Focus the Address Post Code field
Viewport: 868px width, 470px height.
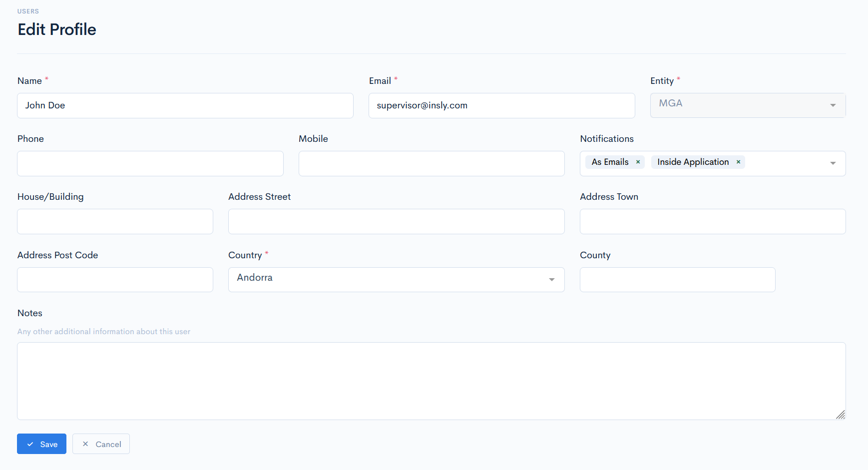click(x=115, y=280)
